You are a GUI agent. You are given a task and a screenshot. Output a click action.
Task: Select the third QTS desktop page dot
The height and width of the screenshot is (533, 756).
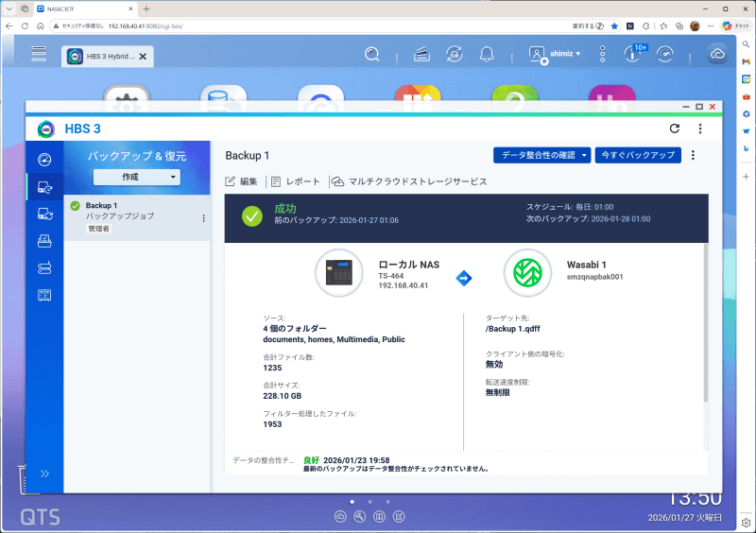coord(387,502)
